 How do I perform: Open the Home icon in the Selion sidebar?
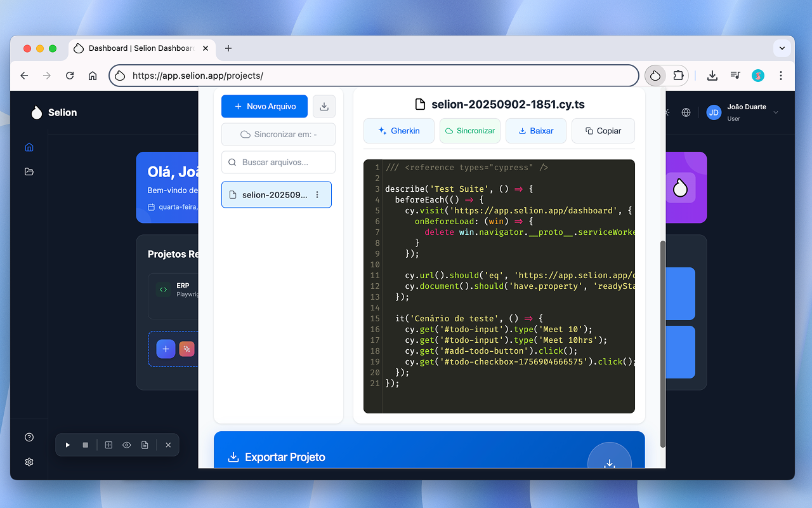(29, 147)
